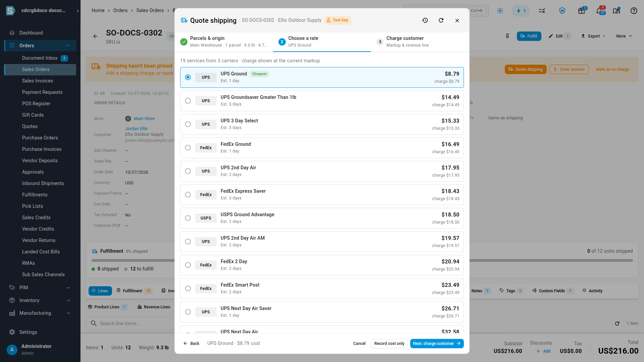Open the documentation book icon

click(x=616, y=11)
